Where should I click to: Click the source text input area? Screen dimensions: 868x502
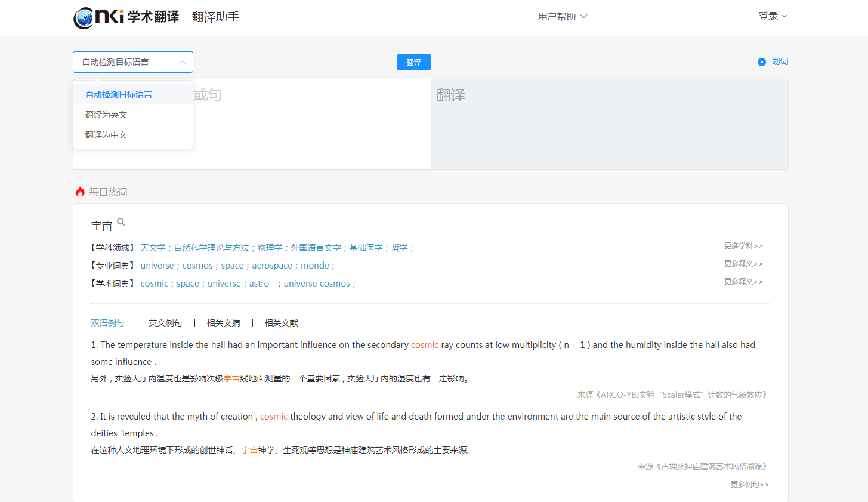click(x=252, y=124)
